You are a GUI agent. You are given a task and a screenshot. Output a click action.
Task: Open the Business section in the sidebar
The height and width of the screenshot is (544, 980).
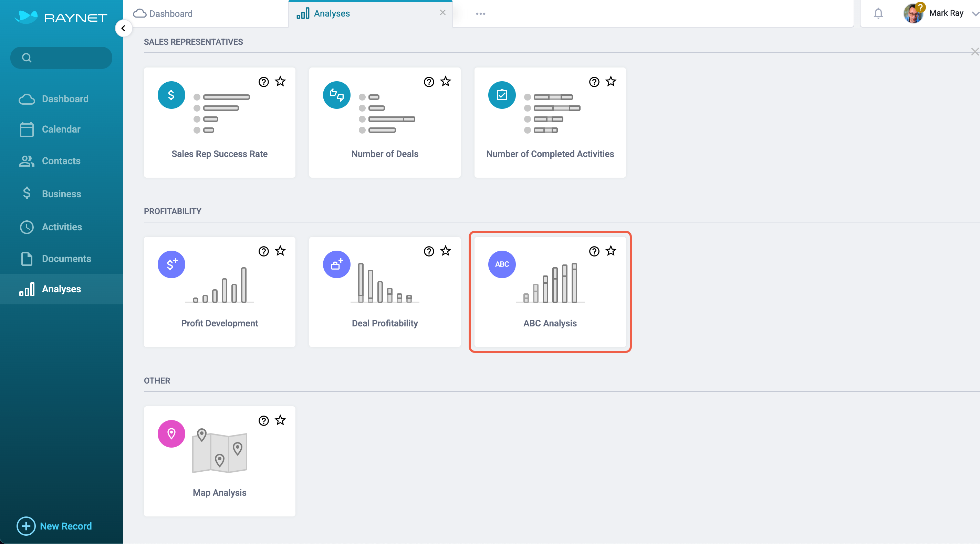pyautogui.click(x=61, y=193)
